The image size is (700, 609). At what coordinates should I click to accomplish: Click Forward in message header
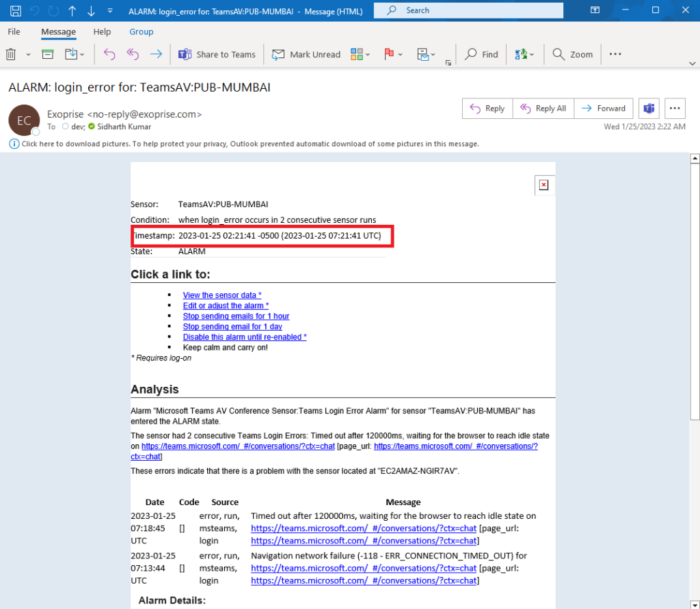pos(604,109)
